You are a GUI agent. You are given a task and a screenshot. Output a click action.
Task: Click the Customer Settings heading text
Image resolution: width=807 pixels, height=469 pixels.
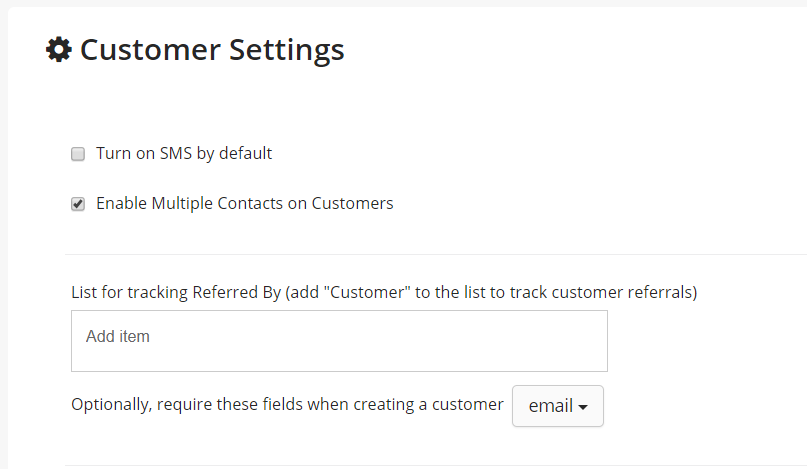(212, 50)
